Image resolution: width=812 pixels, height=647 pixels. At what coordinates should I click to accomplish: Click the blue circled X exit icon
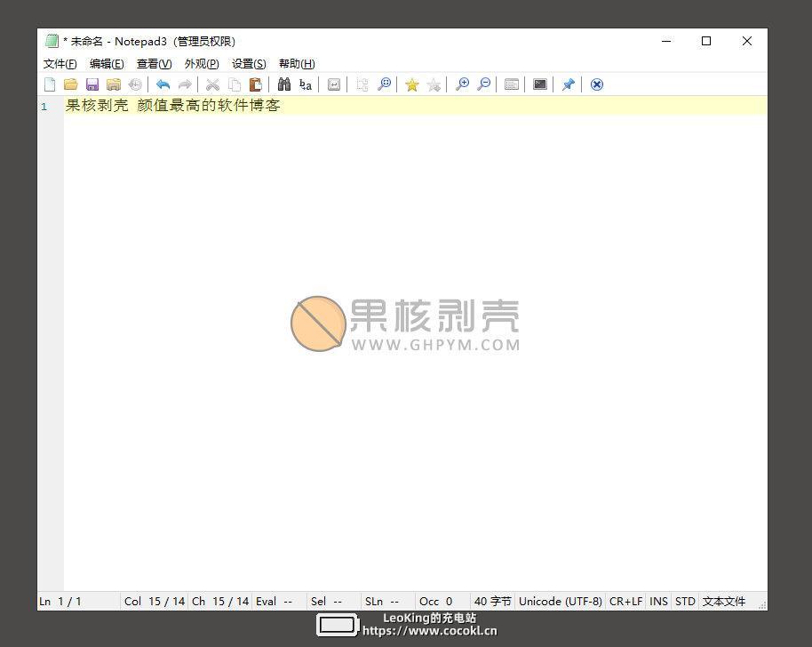click(x=597, y=84)
